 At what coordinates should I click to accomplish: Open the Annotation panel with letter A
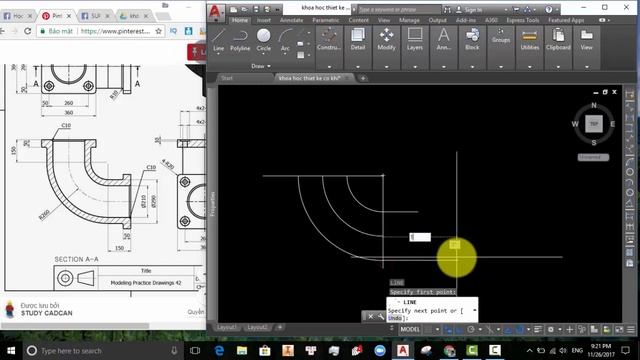tap(444, 40)
